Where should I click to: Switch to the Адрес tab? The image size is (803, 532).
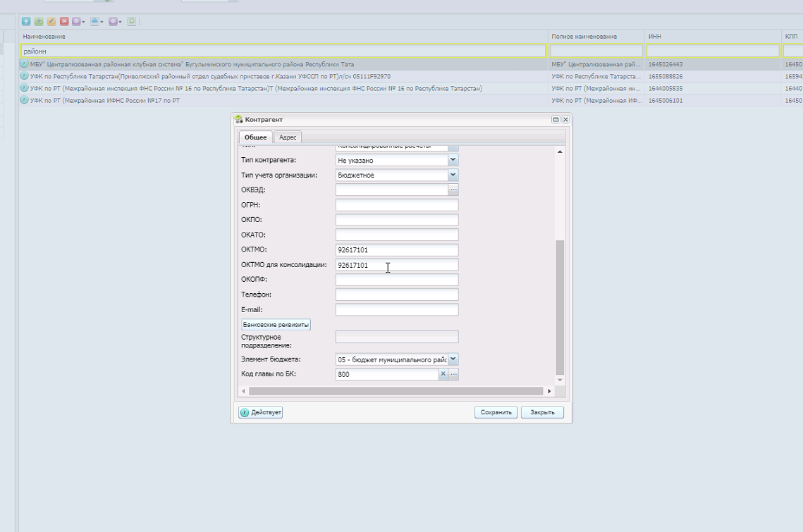[288, 137]
